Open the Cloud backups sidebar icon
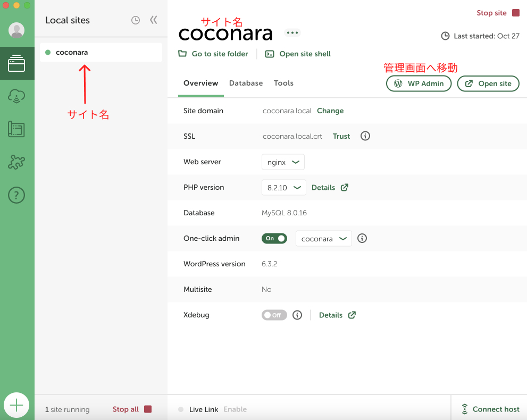The width and height of the screenshot is (527, 420). [16, 96]
